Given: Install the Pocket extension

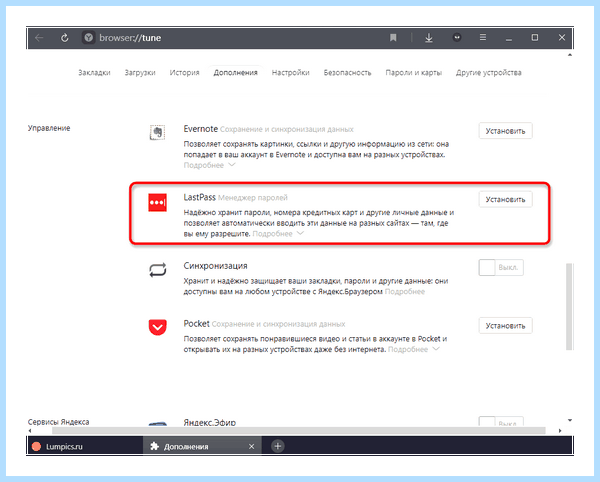Looking at the screenshot, I should pos(505,326).
